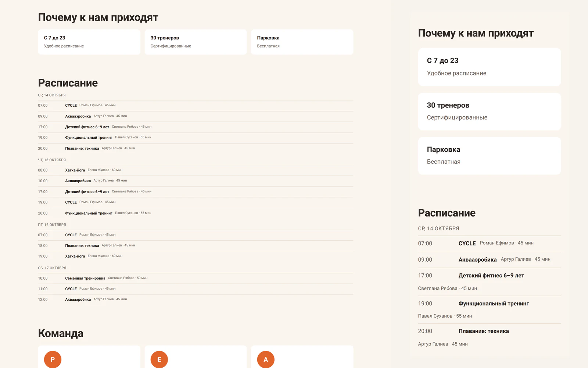Click 'CYCLE' at 07:00 in the mobile layout
This screenshot has width=588, height=368.
[x=467, y=244]
